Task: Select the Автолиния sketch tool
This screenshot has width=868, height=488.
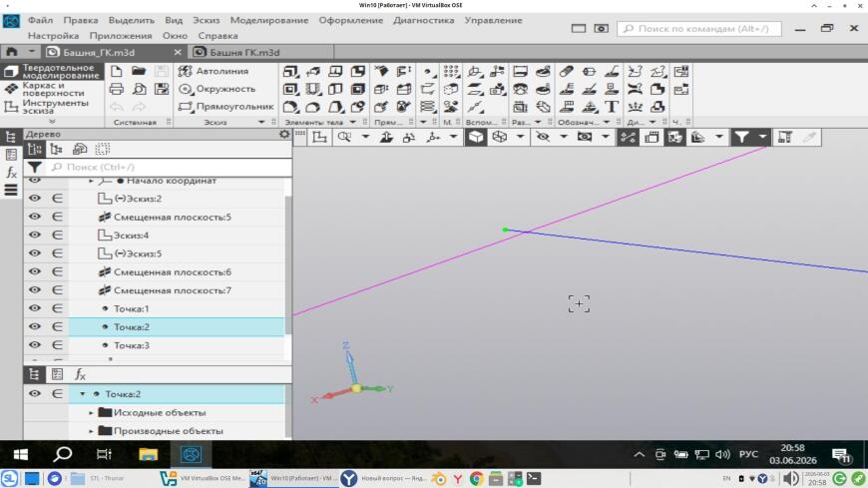Action: pyautogui.click(x=214, y=71)
